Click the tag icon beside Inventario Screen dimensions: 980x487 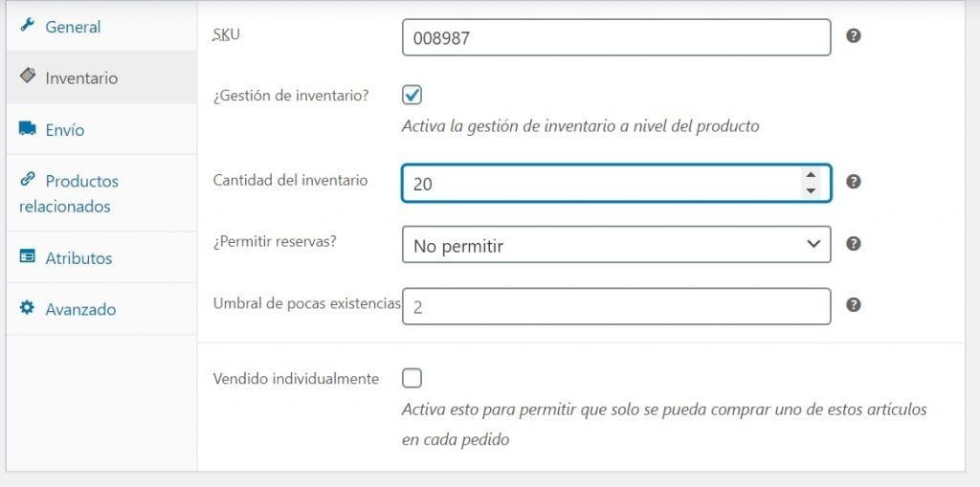[28, 76]
